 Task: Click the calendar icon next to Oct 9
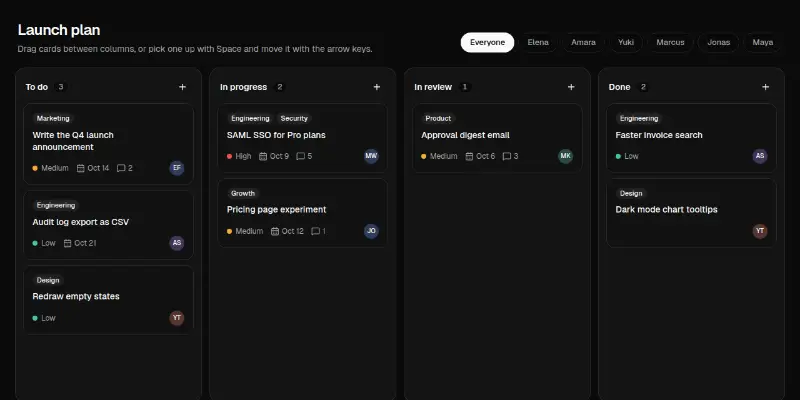click(263, 156)
